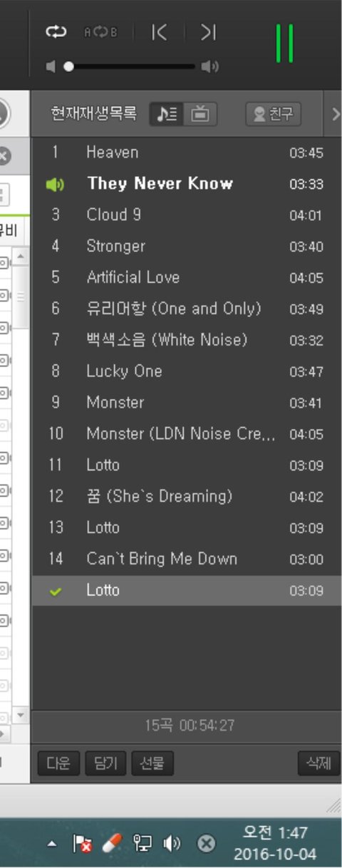Open the 친구 friends button

(x=273, y=114)
